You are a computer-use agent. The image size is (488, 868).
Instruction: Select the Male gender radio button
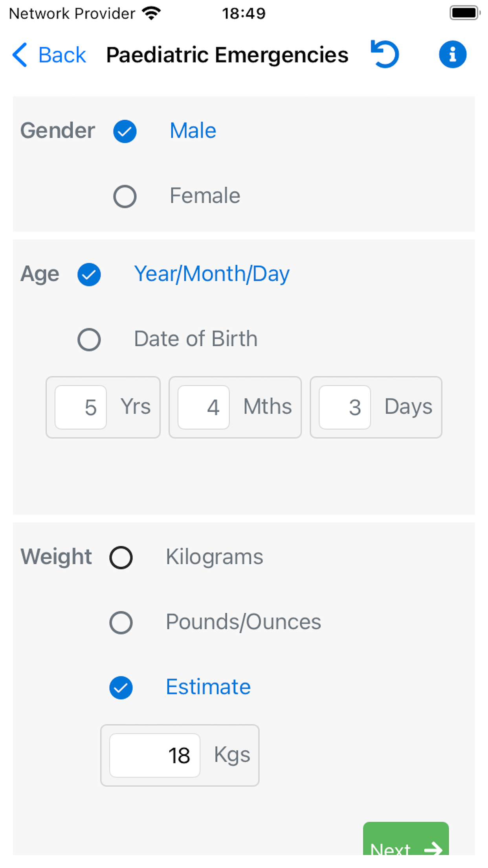click(x=125, y=131)
